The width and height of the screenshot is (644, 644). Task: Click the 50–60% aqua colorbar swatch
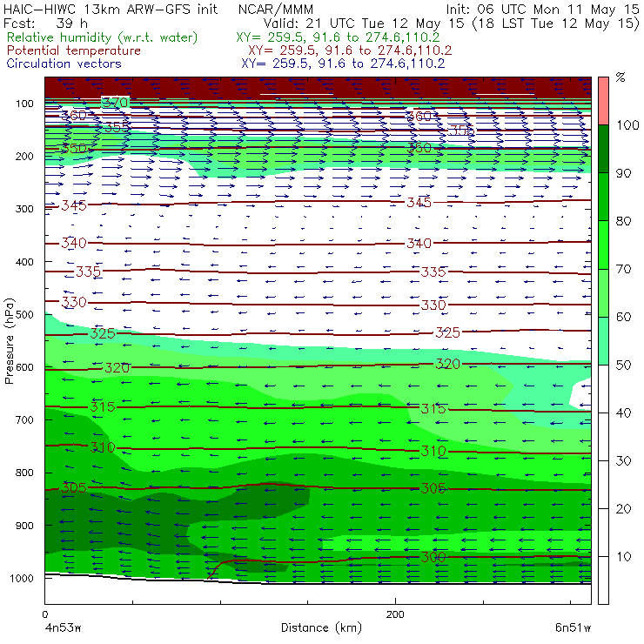point(603,341)
